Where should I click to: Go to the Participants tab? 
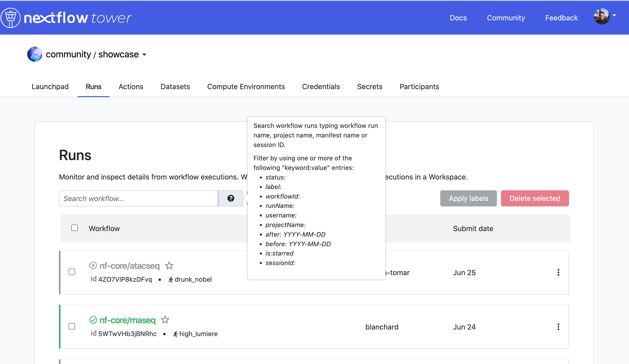[x=419, y=87]
